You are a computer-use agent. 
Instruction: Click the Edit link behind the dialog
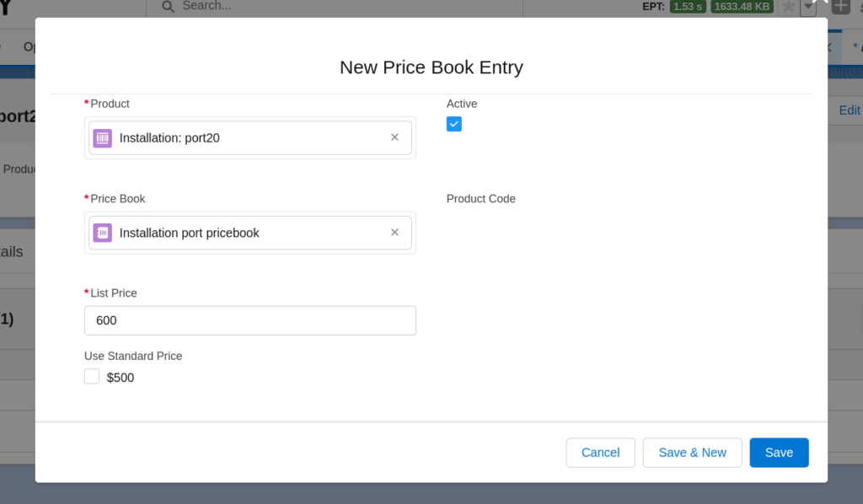[849, 110]
